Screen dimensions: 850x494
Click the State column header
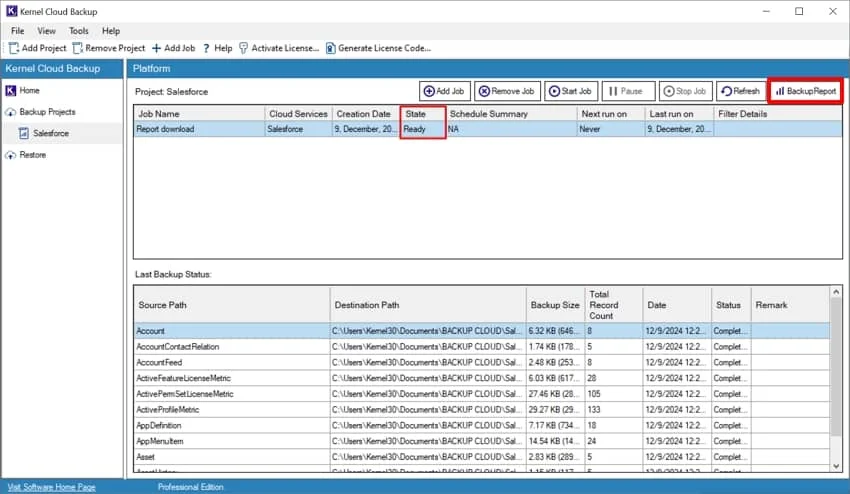423,114
